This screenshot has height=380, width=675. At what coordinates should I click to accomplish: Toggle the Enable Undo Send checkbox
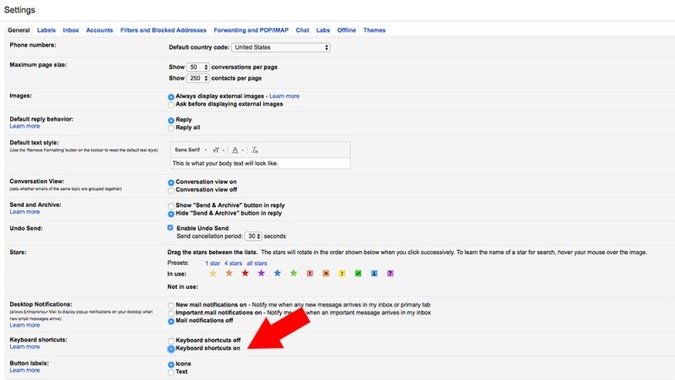pyautogui.click(x=170, y=228)
